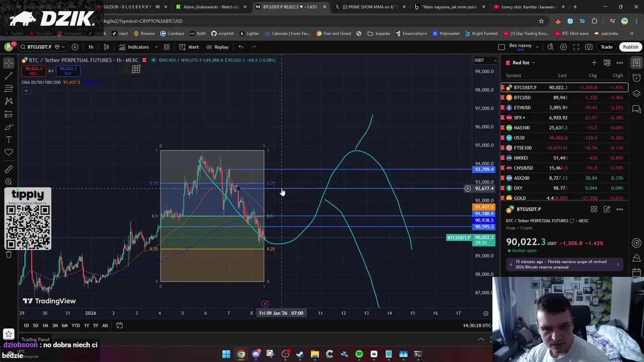Expand the Florida Bitcoin reserve news item

565,264
